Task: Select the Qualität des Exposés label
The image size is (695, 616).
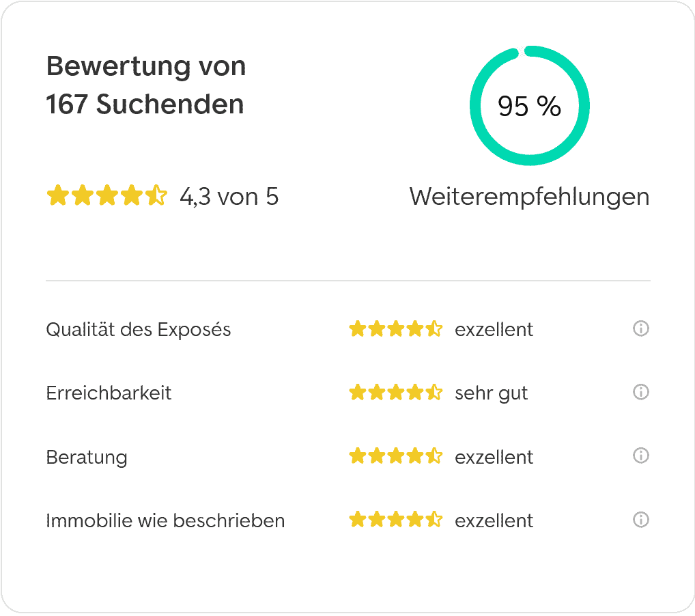Action: point(139,329)
